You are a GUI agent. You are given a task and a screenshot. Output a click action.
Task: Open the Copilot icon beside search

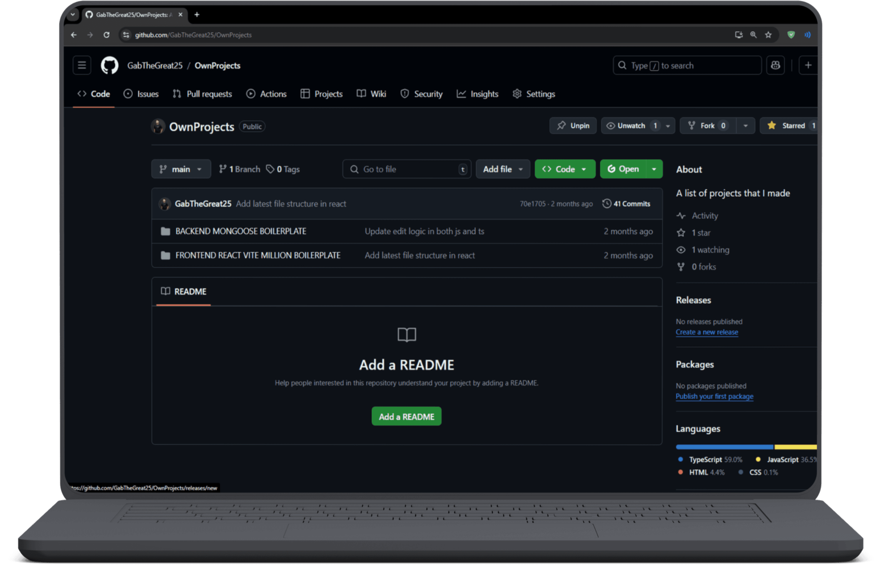point(775,65)
